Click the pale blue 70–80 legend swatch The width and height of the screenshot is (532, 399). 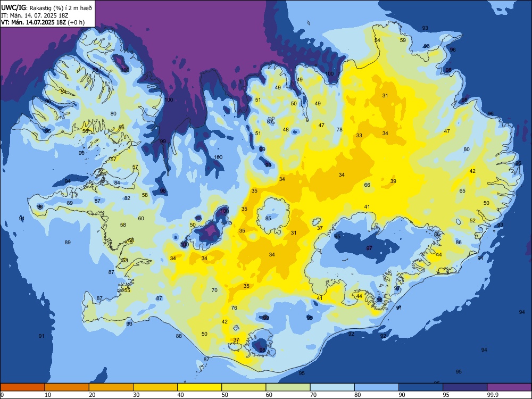tap(332, 387)
